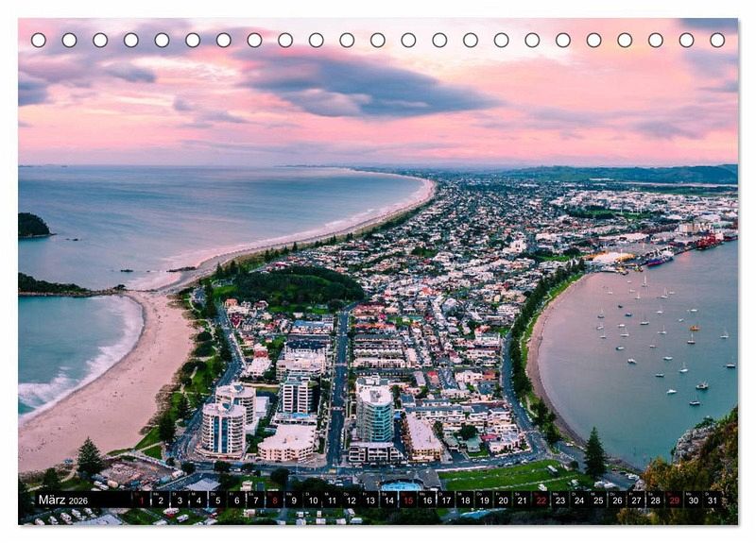Select day 2 in the calendar strip
The width and height of the screenshot is (756, 543).
(x=161, y=500)
